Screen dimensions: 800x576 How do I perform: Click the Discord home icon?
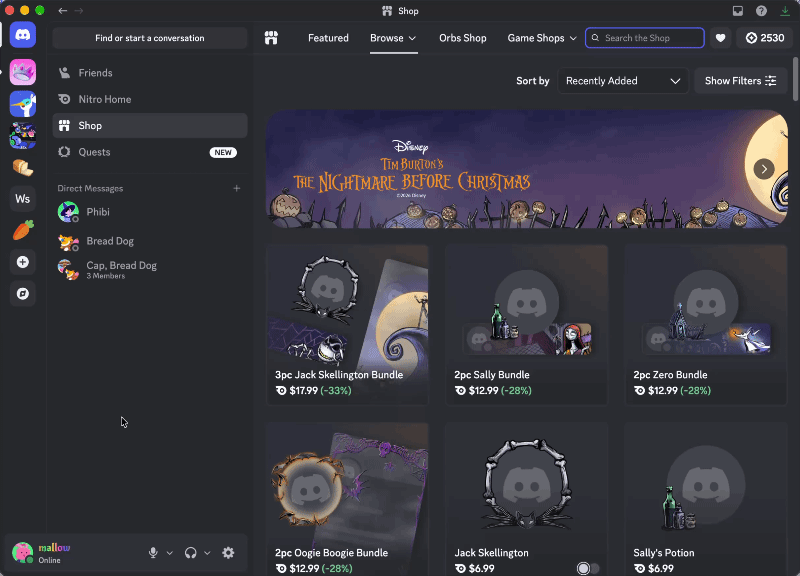click(x=23, y=35)
